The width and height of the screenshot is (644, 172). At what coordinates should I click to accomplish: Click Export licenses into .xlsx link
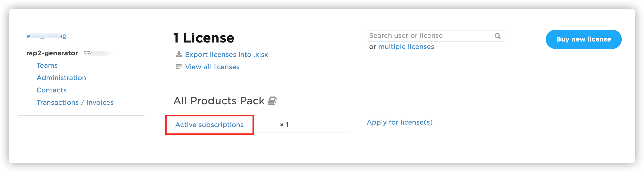click(x=226, y=55)
